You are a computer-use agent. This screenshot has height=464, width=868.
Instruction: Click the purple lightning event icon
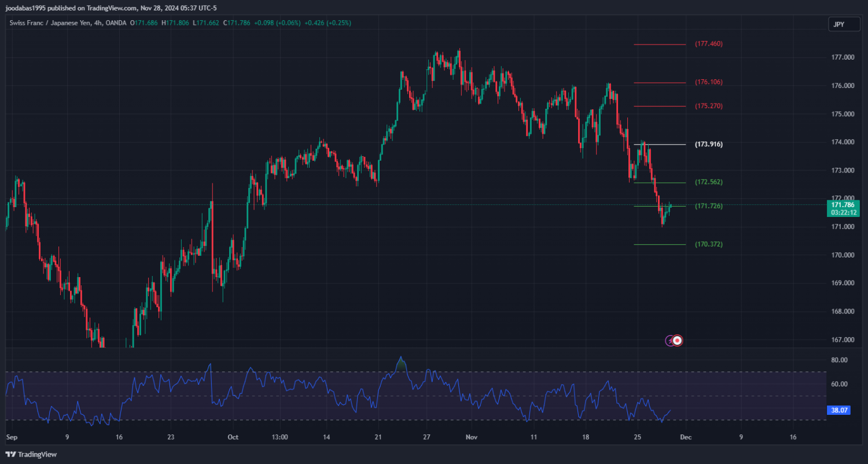coord(670,341)
